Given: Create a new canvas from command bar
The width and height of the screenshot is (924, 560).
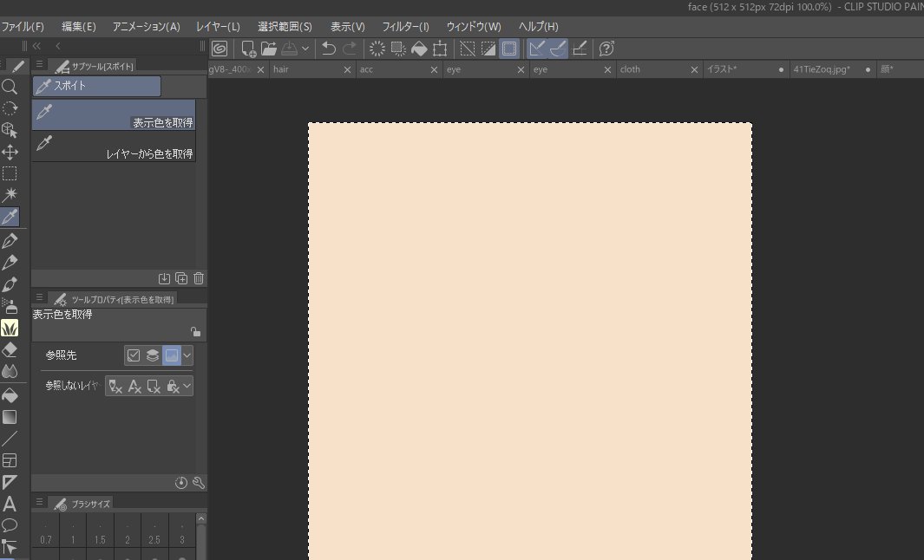Looking at the screenshot, I should (x=248, y=49).
